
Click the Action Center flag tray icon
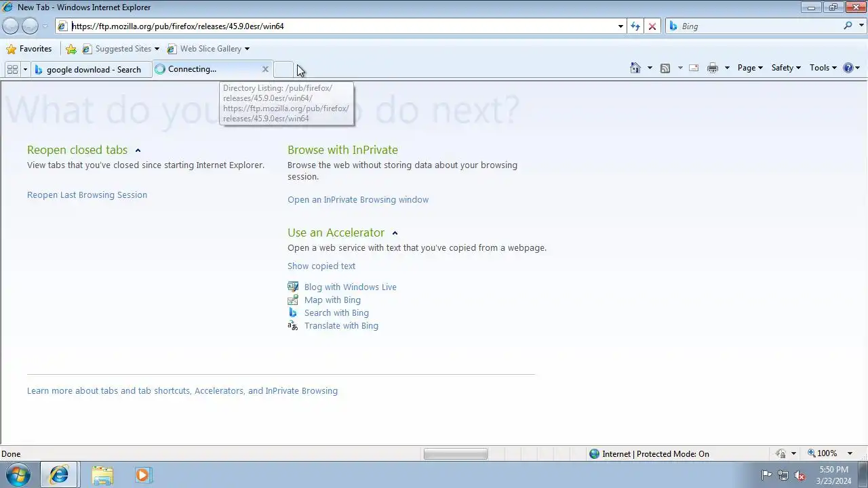coord(766,475)
